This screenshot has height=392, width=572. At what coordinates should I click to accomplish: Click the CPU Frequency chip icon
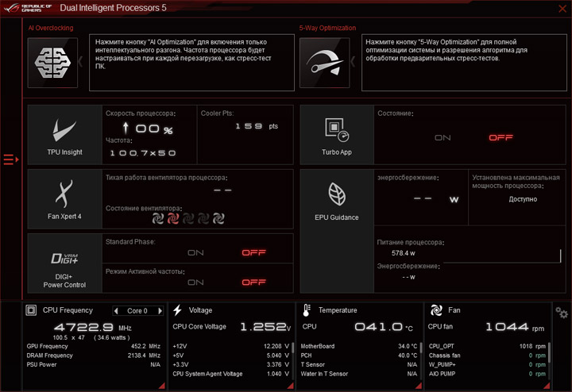[31, 310]
